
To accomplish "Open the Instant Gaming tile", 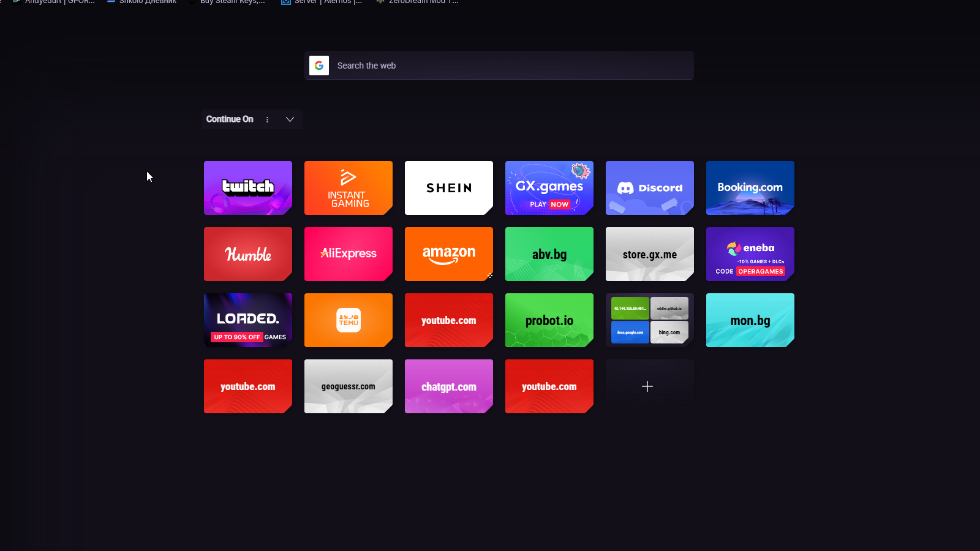I will click(x=349, y=188).
